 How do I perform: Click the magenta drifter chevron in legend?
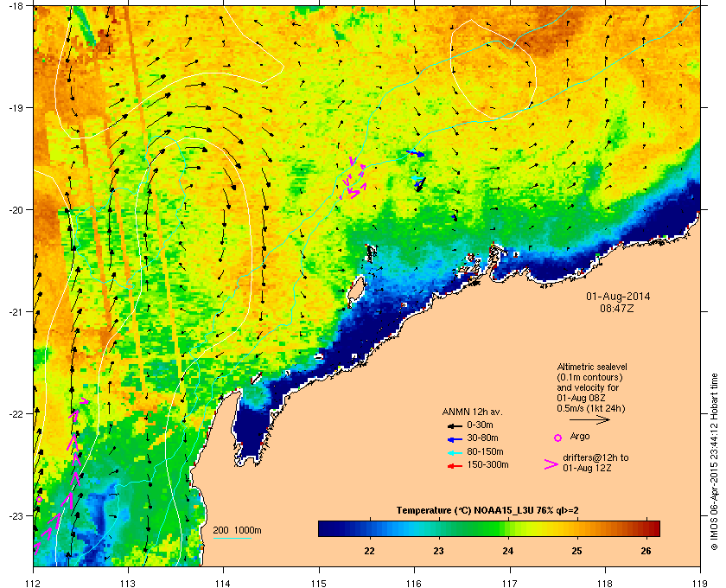pos(551,464)
